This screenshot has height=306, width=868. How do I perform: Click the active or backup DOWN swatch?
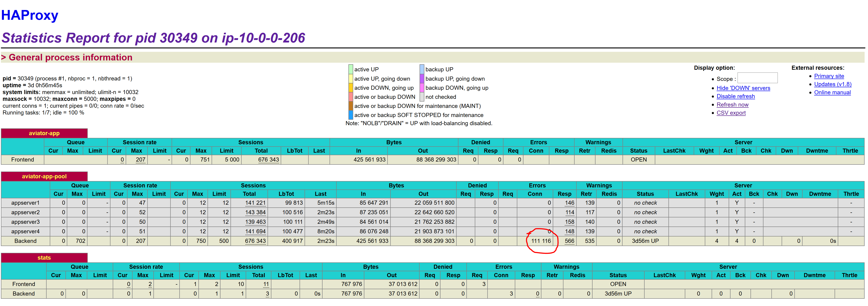[x=350, y=97]
